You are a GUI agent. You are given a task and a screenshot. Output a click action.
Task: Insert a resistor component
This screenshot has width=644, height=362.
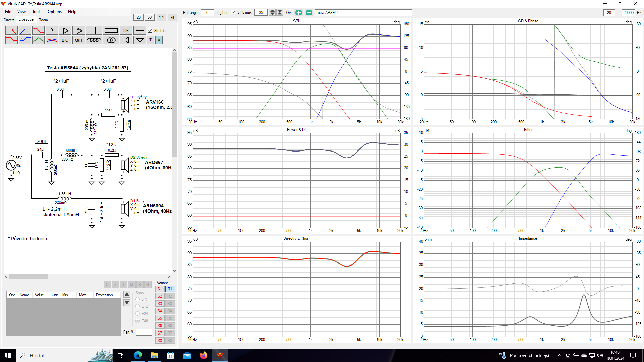[x=111, y=31]
